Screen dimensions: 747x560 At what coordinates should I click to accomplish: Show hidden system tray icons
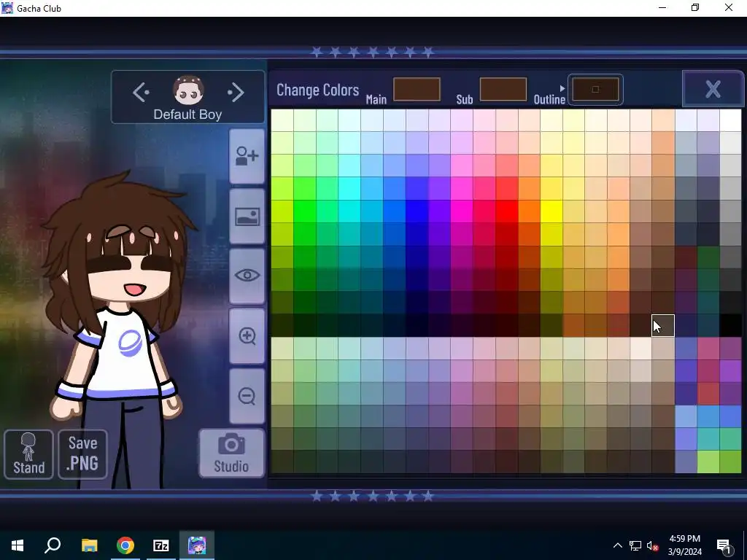pyautogui.click(x=617, y=545)
